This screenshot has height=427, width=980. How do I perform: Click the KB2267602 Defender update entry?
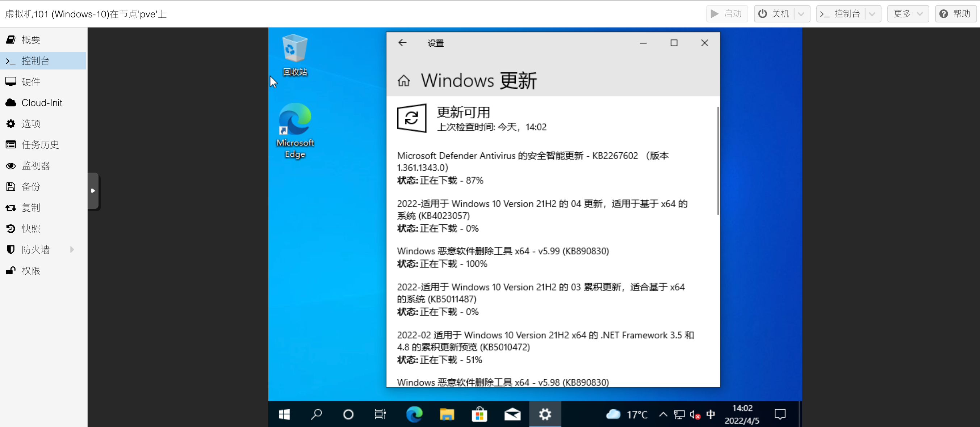(x=533, y=168)
